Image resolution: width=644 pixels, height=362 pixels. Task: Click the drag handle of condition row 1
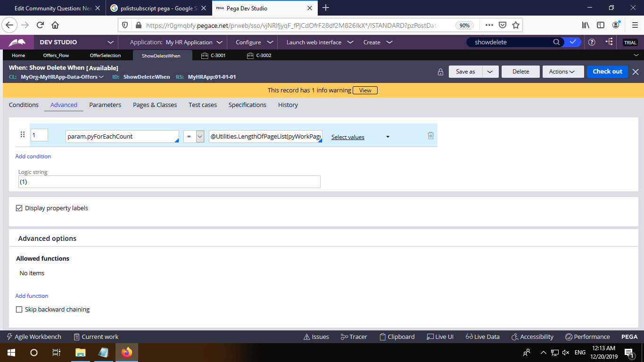22,135
